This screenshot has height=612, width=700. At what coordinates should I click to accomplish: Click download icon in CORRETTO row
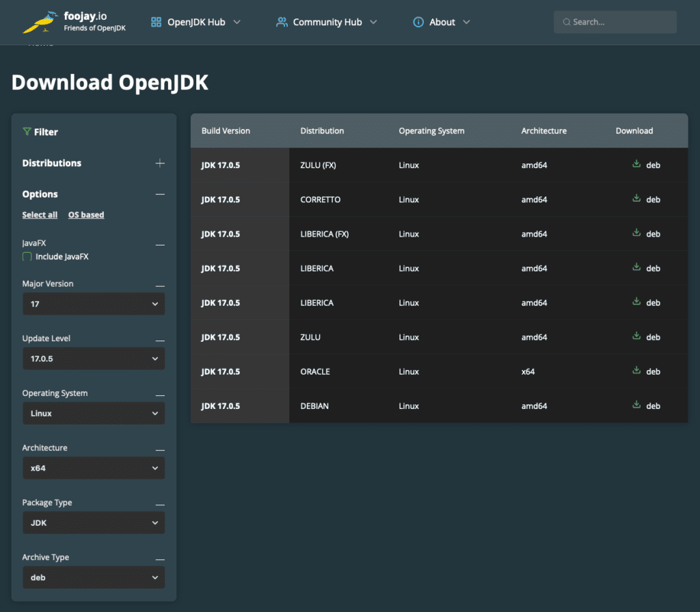636,198
